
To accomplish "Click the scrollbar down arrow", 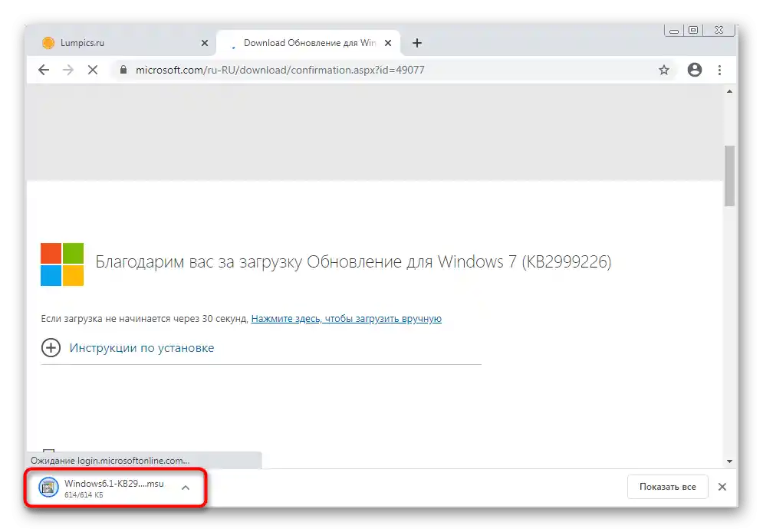I will coord(729,461).
